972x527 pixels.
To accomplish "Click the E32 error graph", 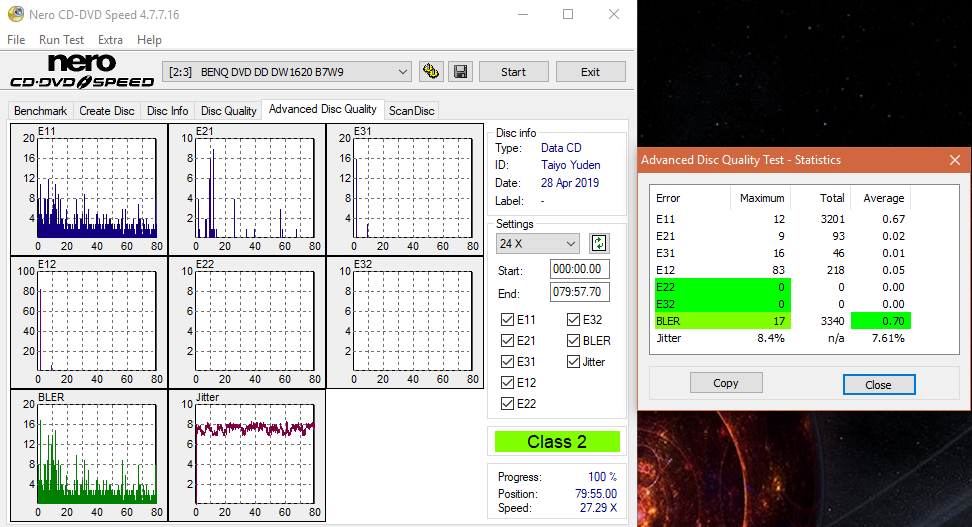I will tap(405, 322).
